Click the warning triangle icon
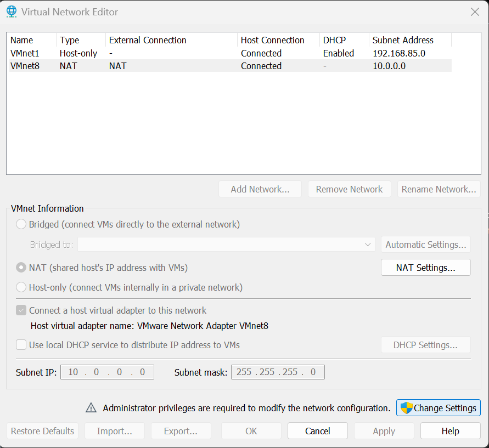 point(91,408)
